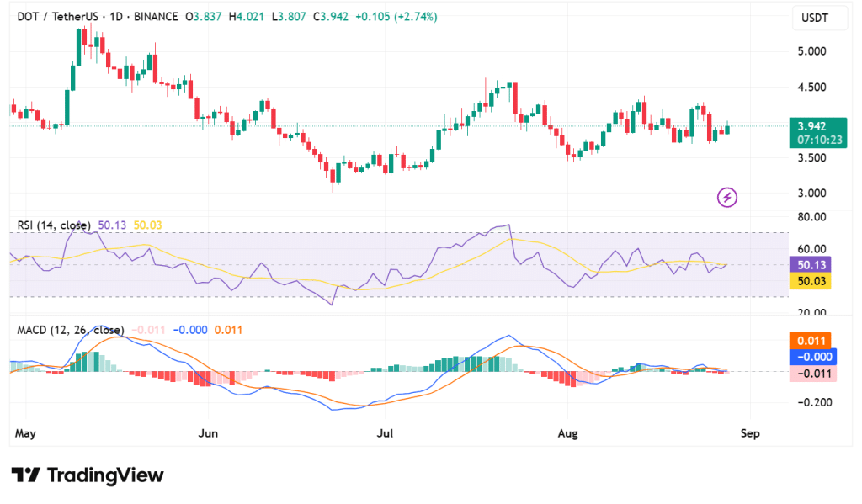This screenshot has width=862, height=504.
Task: Click the yellow 50.03 RSI average tag
Action: (811, 281)
